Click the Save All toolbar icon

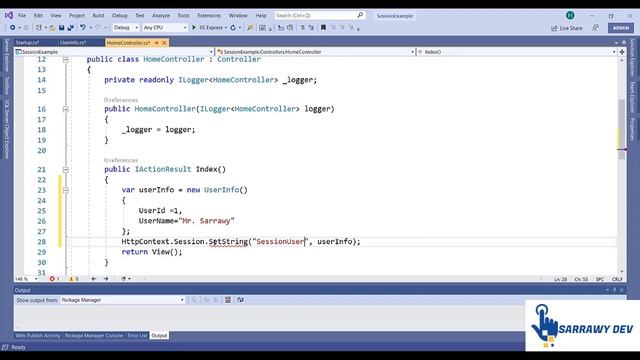point(71,27)
